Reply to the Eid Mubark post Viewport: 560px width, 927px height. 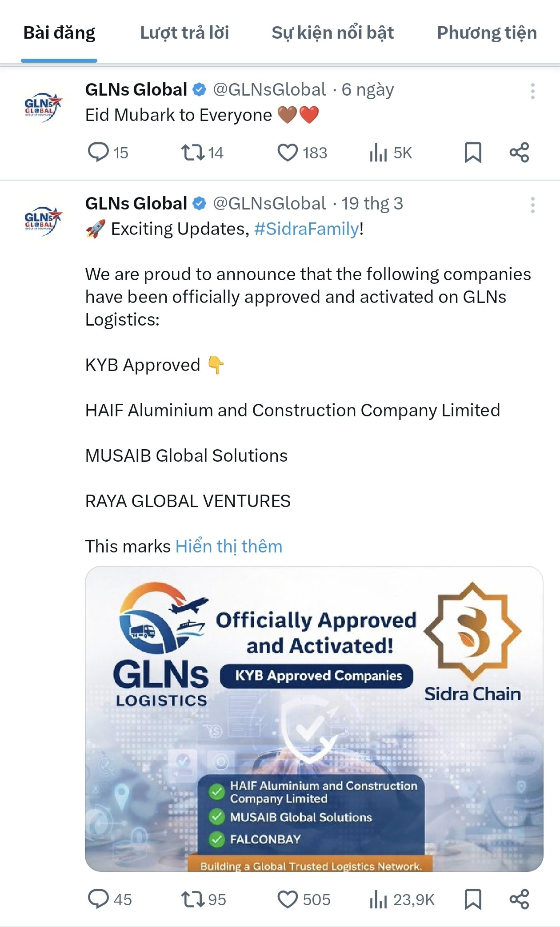click(98, 153)
